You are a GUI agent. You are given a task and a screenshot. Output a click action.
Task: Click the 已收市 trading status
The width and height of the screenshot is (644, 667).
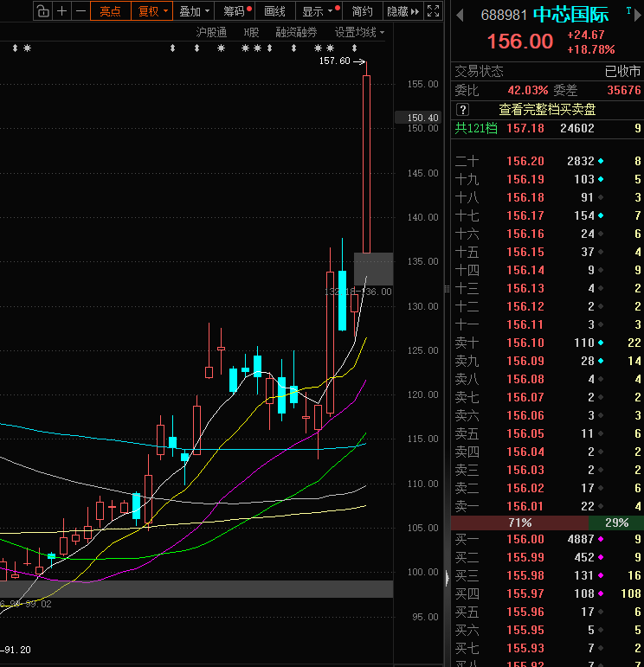[622, 71]
